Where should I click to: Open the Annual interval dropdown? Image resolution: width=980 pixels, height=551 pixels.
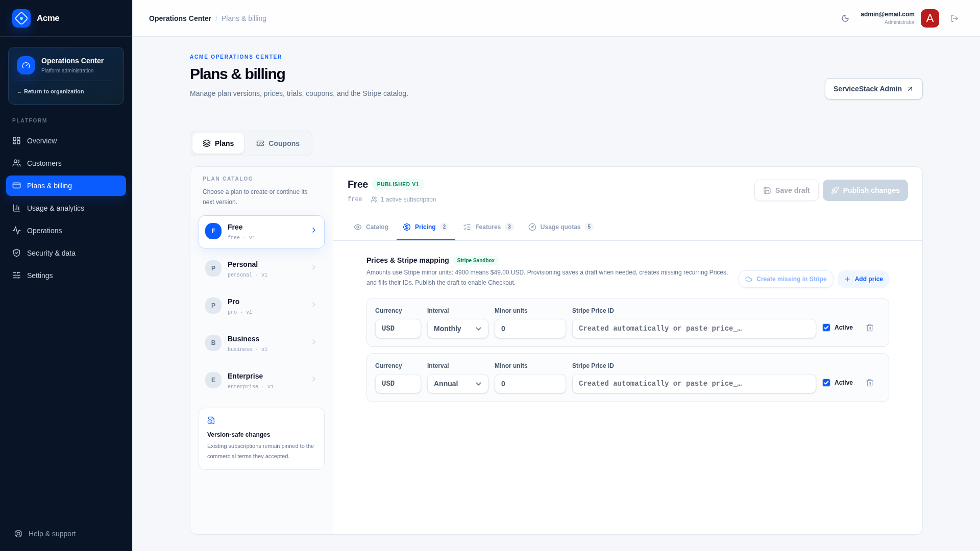[x=458, y=384]
